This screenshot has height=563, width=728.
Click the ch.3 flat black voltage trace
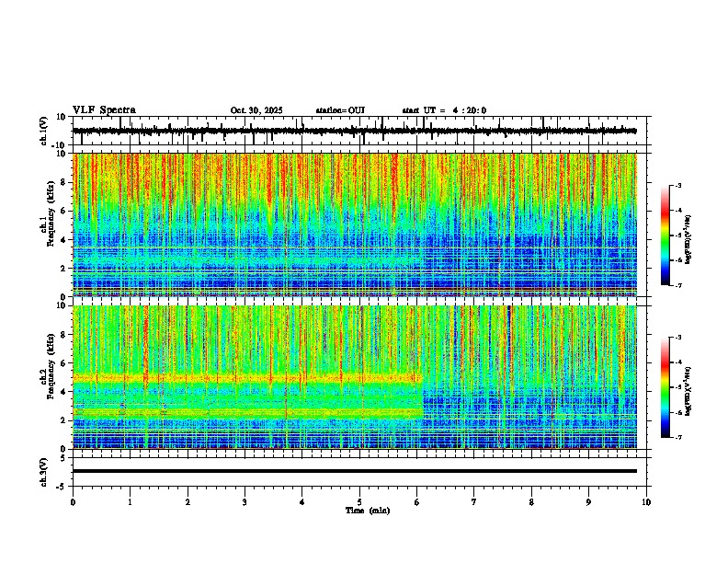[354, 471]
